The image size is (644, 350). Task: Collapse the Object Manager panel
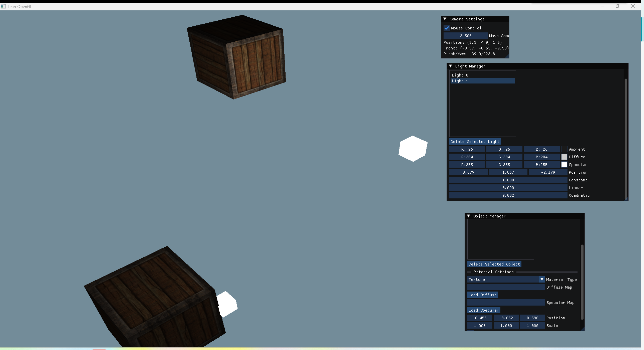pos(469,216)
